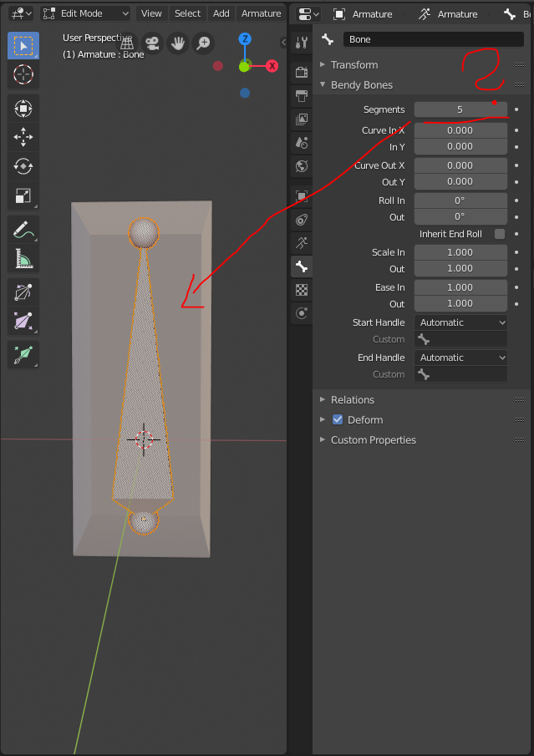Expand the Deform panel arrow

point(323,419)
